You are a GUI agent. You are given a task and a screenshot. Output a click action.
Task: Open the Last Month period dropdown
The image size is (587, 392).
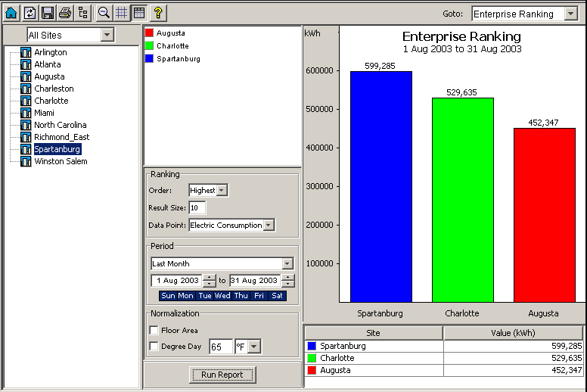pyautogui.click(x=287, y=264)
